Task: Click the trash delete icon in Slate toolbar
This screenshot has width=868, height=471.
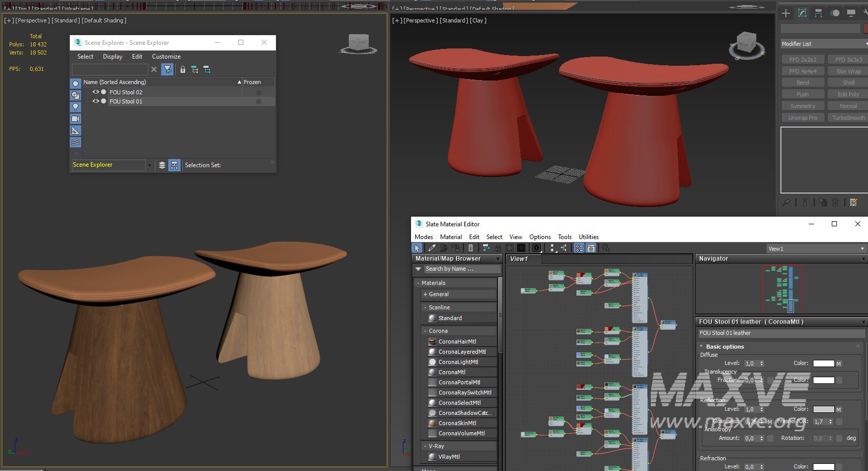Action: click(x=470, y=248)
